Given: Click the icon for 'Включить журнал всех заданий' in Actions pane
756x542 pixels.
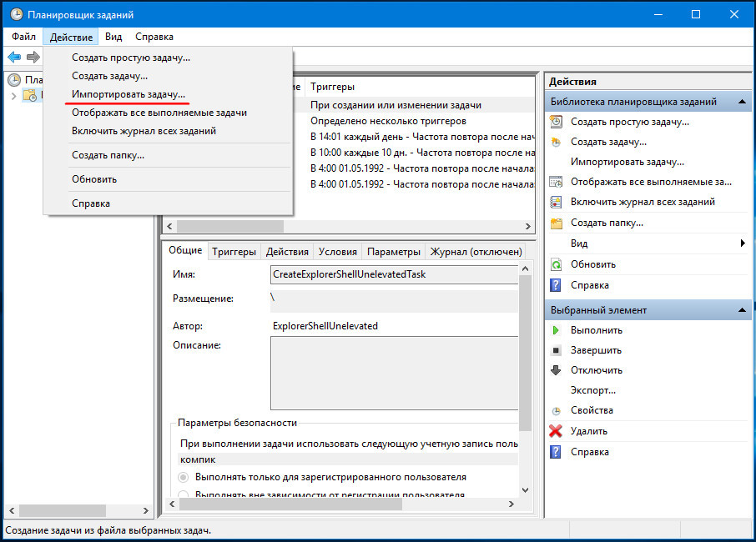Looking at the screenshot, I should tap(556, 203).
